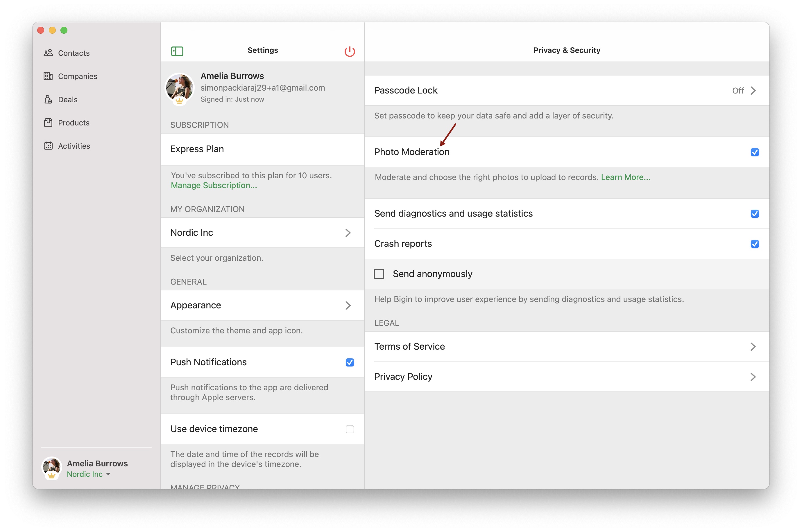Uncheck the Push Notifications checkbox
This screenshot has height=532, width=802.
click(349, 362)
